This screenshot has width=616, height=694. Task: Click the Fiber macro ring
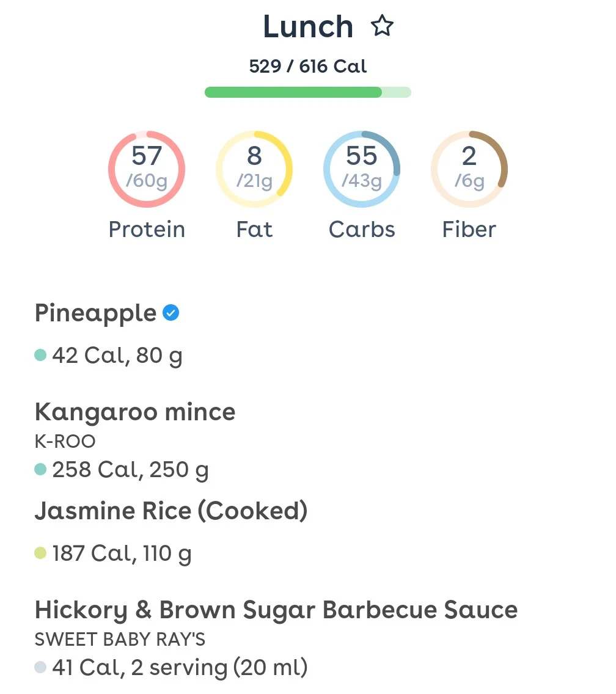[469, 169]
